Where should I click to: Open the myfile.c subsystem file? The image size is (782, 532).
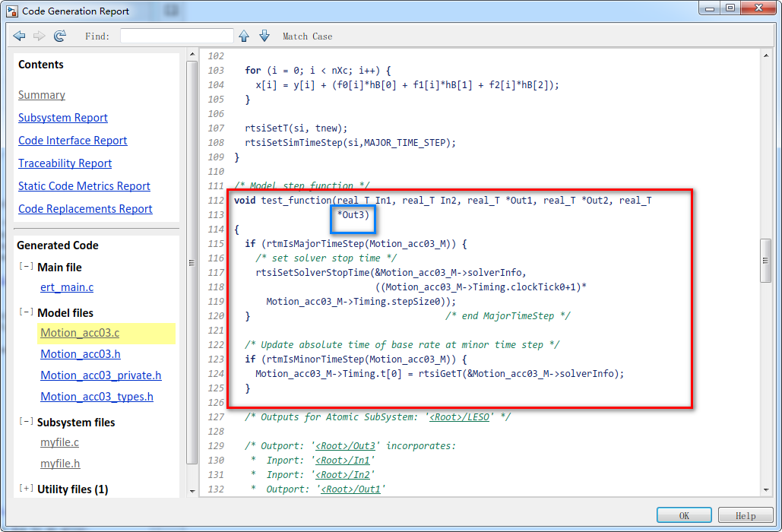click(60, 442)
